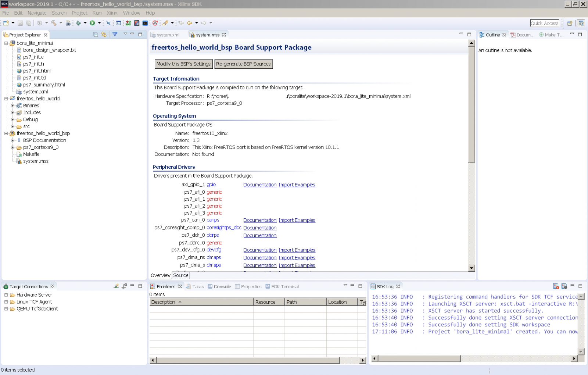This screenshot has width=588, height=375.
Task: Click Re-generate BSP Sources button
Action: coord(243,64)
